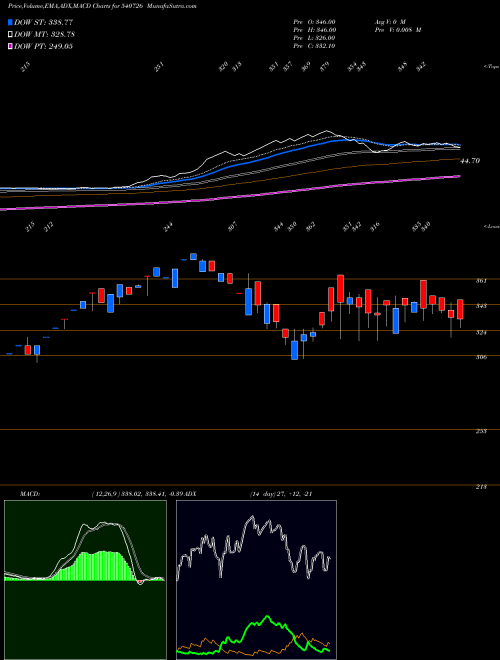500x660 pixels.
Task: Click the green histogram bars in the MACD panel
Action: coord(101,566)
